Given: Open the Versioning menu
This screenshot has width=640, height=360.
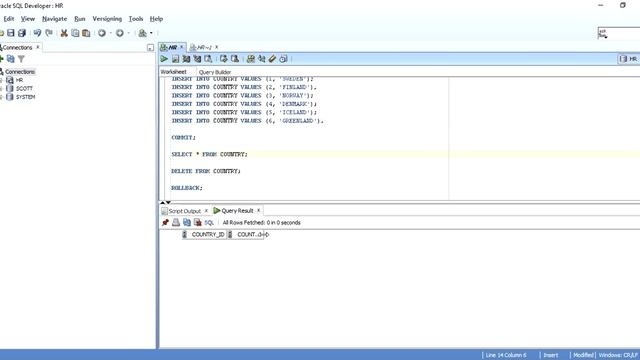Looking at the screenshot, I should (107, 19).
